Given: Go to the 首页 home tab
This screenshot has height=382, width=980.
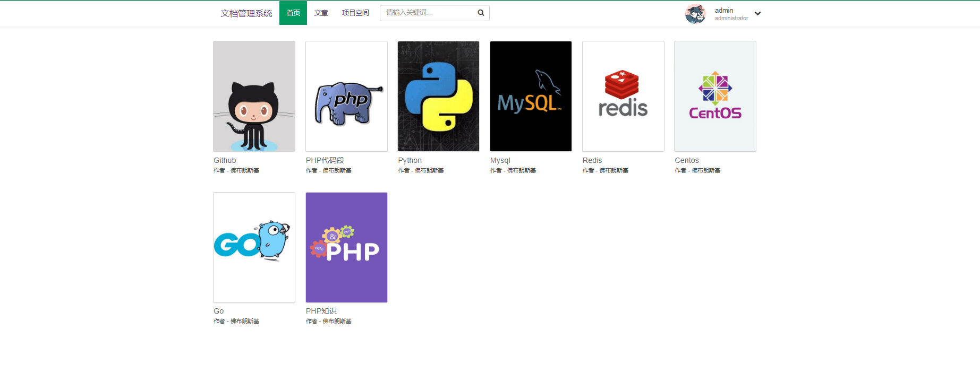Looking at the screenshot, I should (293, 13).
